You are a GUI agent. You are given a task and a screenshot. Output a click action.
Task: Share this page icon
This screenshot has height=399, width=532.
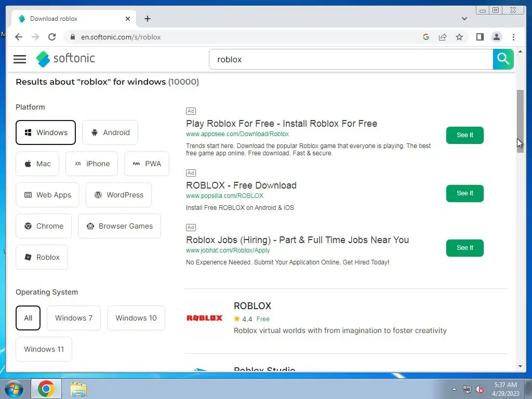tap(443, 37)
